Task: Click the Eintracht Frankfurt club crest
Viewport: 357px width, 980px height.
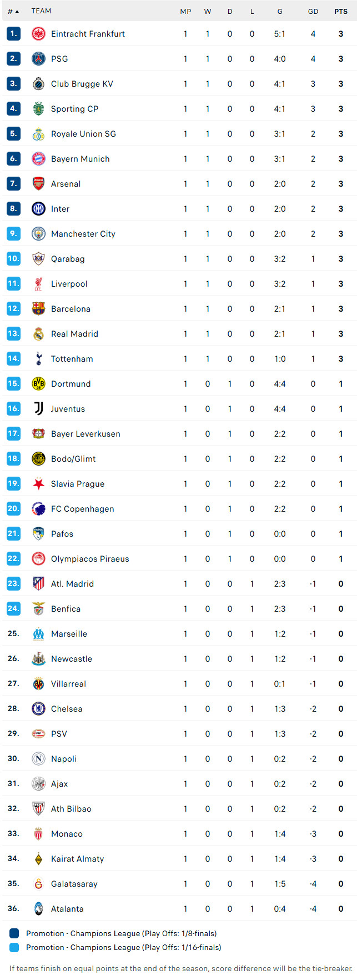Action: click(38, 34)
